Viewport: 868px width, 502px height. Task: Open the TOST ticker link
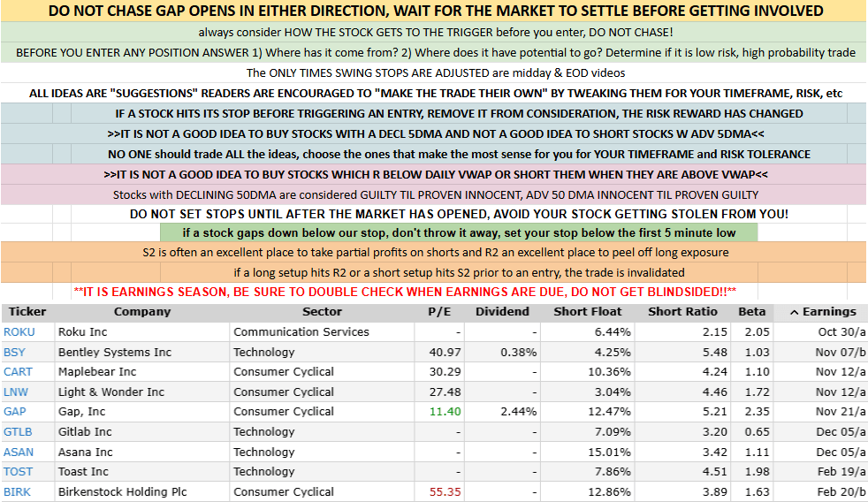point(18,471)
